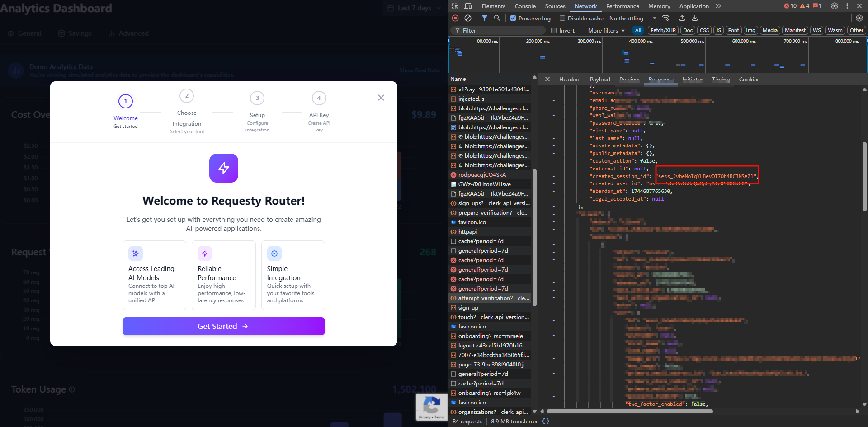Import HAR file with upload icon
This screenshot has height=427, width=868.
[x=682, y=18]
